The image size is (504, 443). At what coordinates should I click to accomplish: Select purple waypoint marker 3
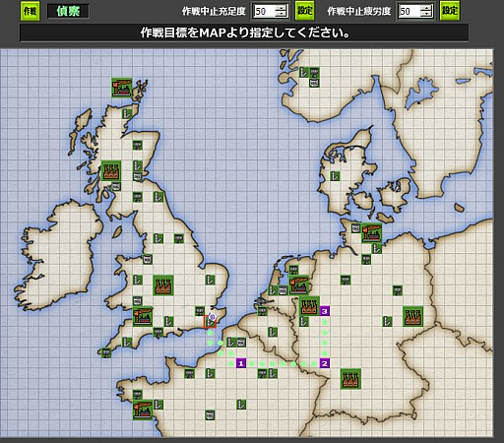point(325,311)
